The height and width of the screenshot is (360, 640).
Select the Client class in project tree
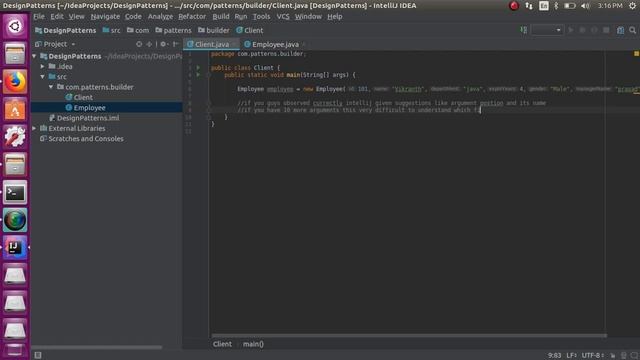tap(79, 98)
